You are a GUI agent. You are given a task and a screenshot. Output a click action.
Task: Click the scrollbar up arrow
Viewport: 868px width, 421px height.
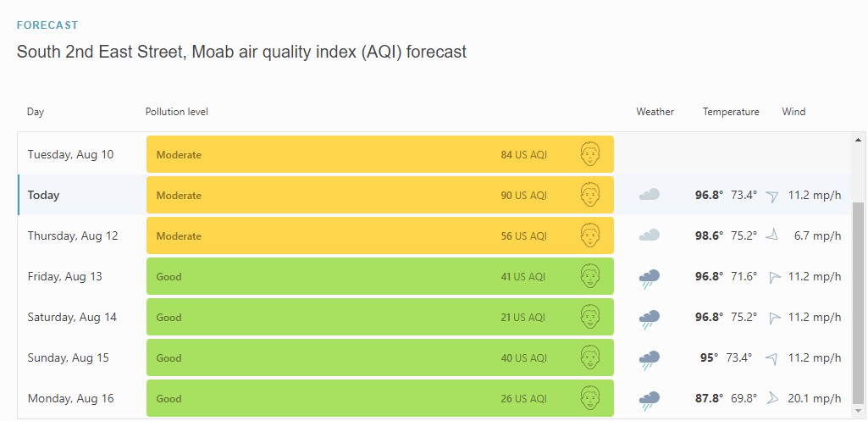[859, 140]
